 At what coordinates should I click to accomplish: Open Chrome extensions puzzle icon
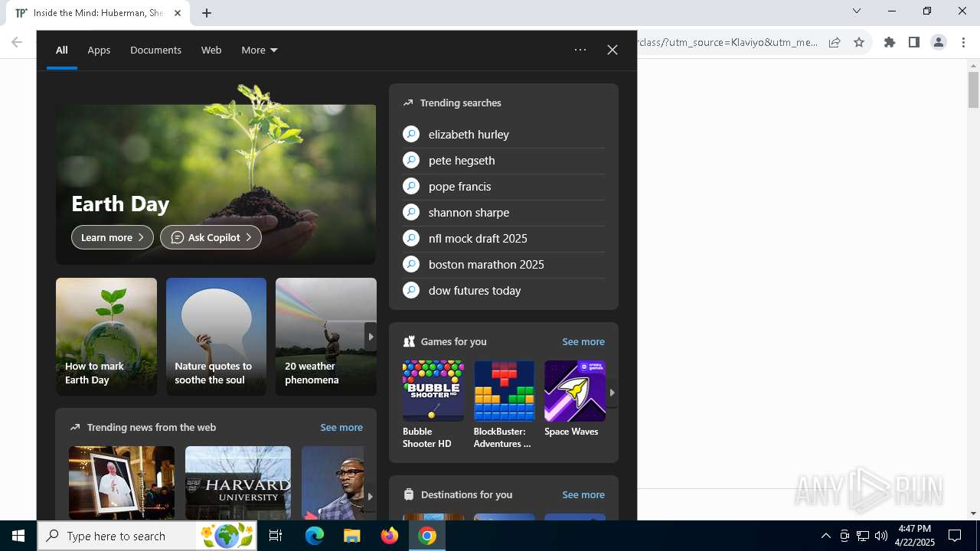tap(889, 42)
